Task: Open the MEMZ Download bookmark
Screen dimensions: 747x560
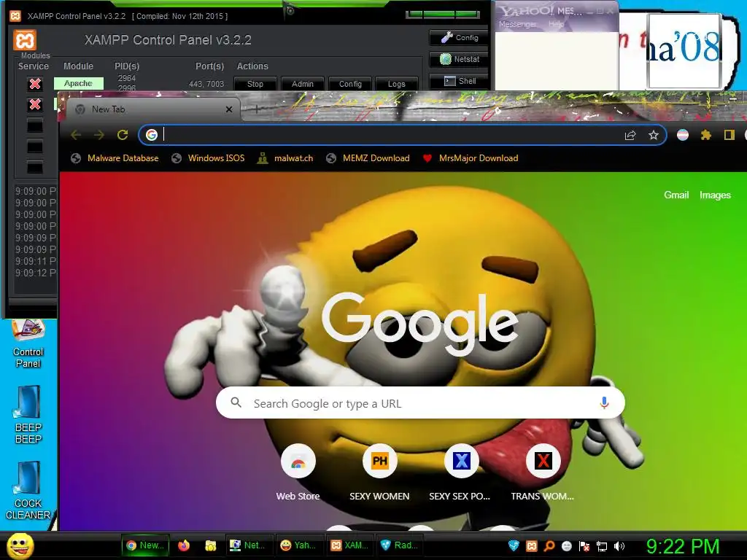Action: click(368, 158)
